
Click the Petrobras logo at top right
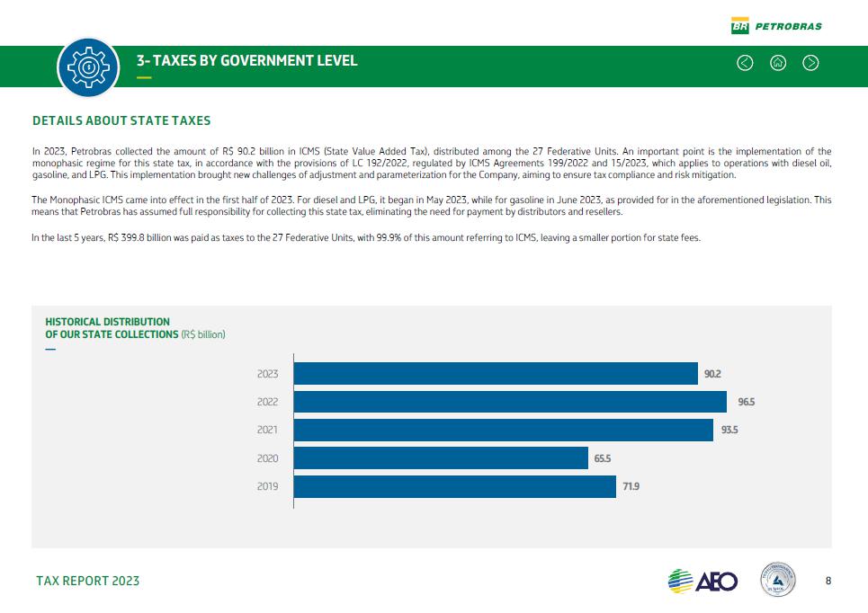coord(776,26)
